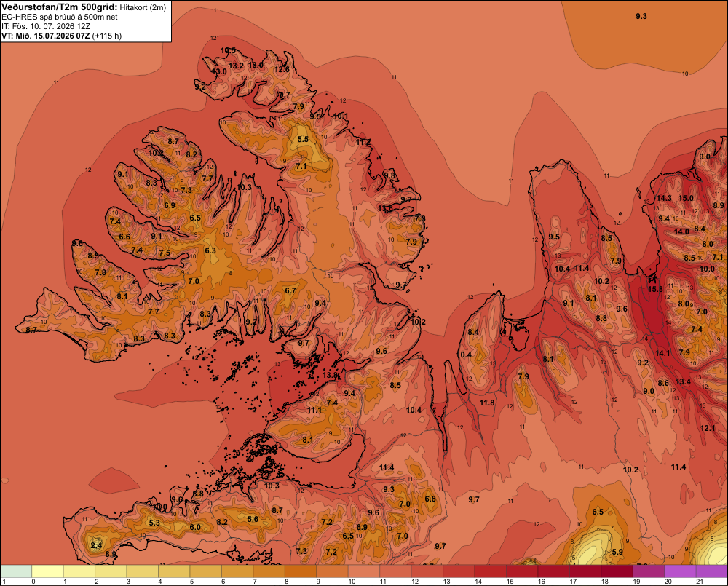Click the 13.4 temperature value
This screenshot has height=586, width=728.
point(683,381)
